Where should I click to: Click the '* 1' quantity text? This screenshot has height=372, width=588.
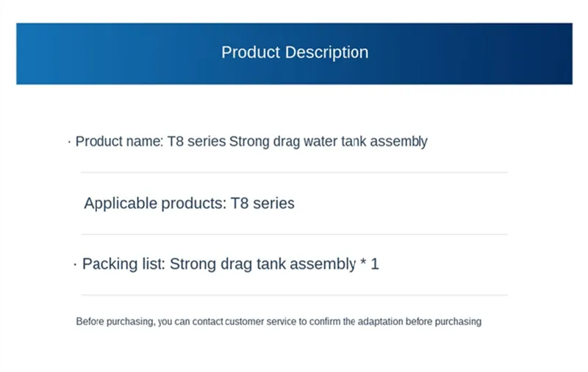pyautogui.click(x=370, y=264)
